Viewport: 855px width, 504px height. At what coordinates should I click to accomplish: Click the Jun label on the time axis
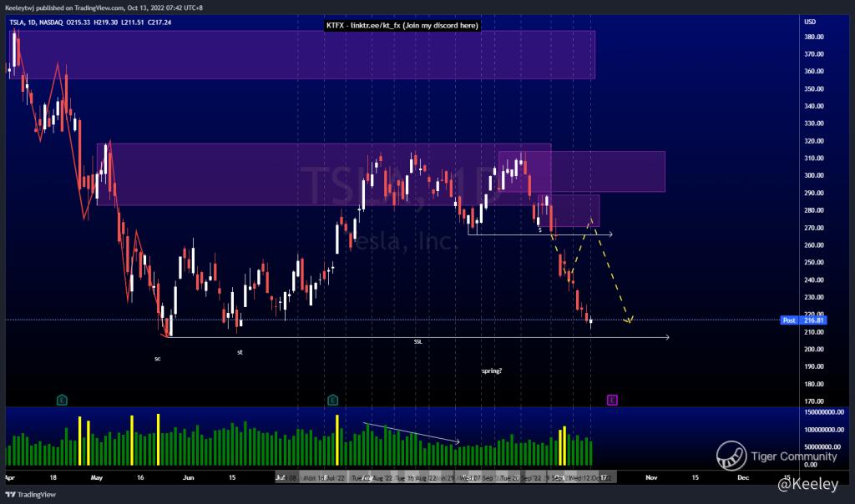tap(188, 477)
